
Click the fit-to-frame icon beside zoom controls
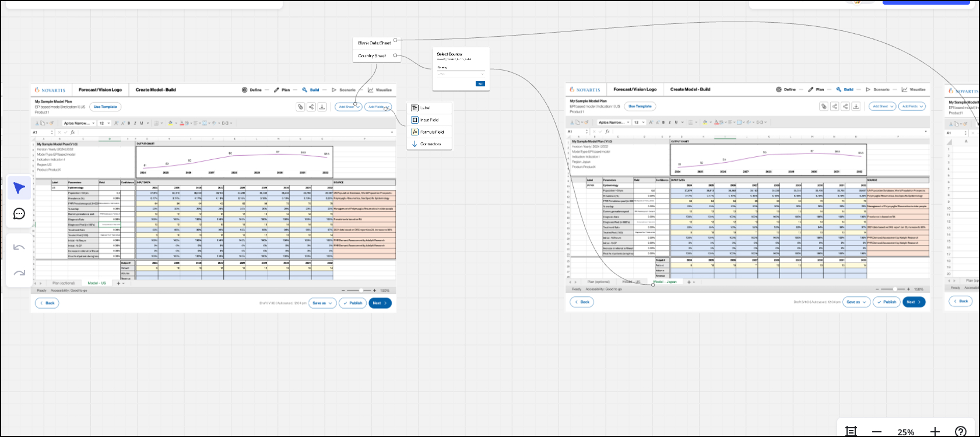pyautogui.click(x=851, y=431)
